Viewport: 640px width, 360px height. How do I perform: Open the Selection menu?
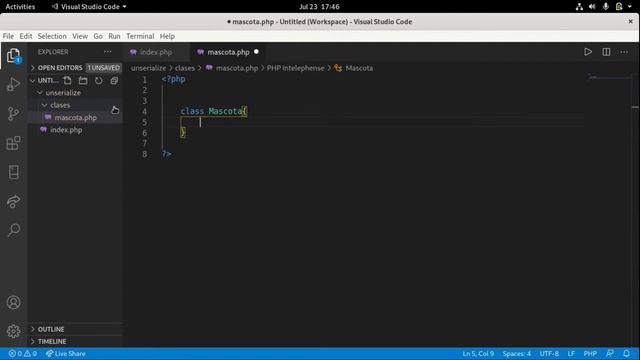[52, 36]
